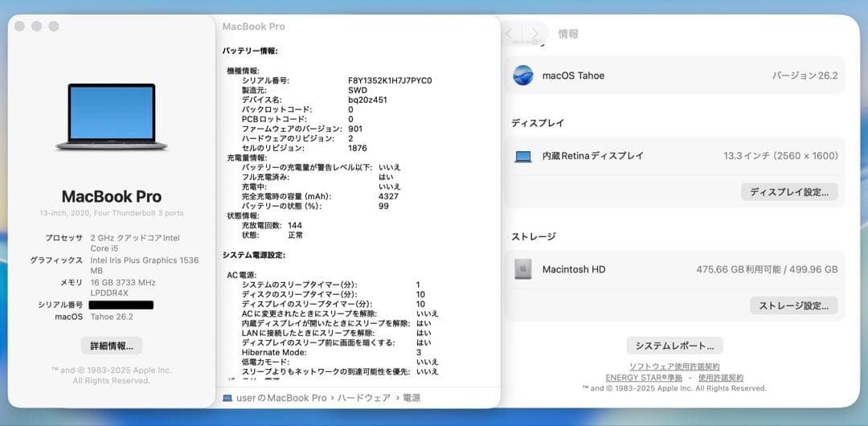Click the バッテリー情報: heading
Image resolution: width=868 pixels, height=426 pixels.
[250, 51]
